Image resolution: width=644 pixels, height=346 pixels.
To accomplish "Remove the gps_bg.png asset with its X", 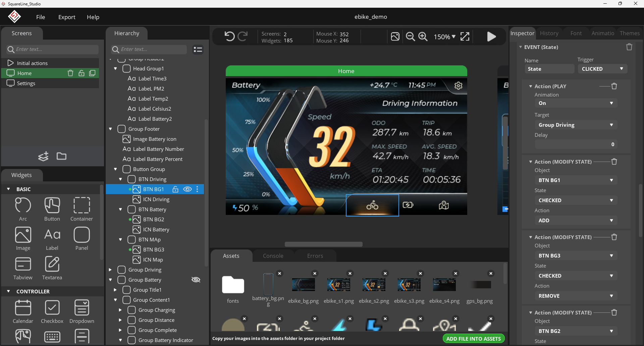I will coord(491,274).
